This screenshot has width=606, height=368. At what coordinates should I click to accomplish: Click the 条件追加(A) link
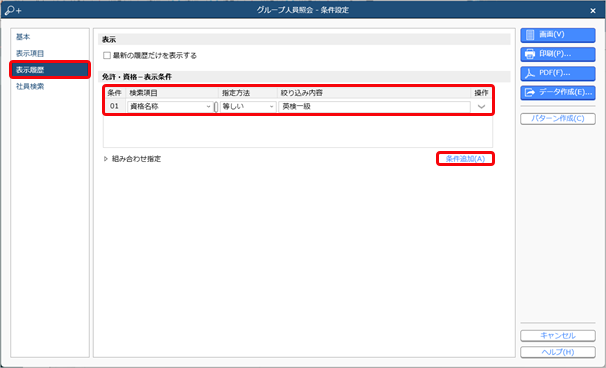[x=465, y=159]
